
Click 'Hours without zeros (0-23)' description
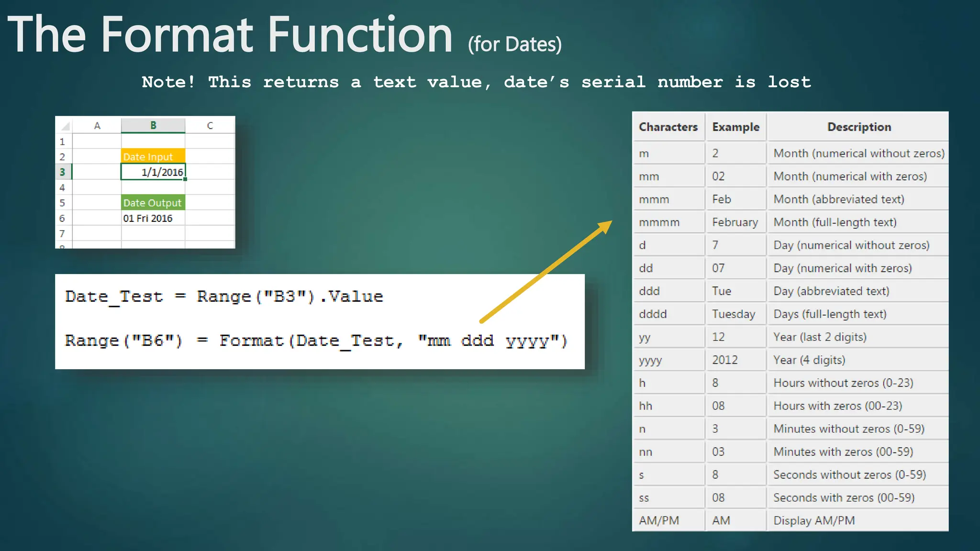pos(859,383)
